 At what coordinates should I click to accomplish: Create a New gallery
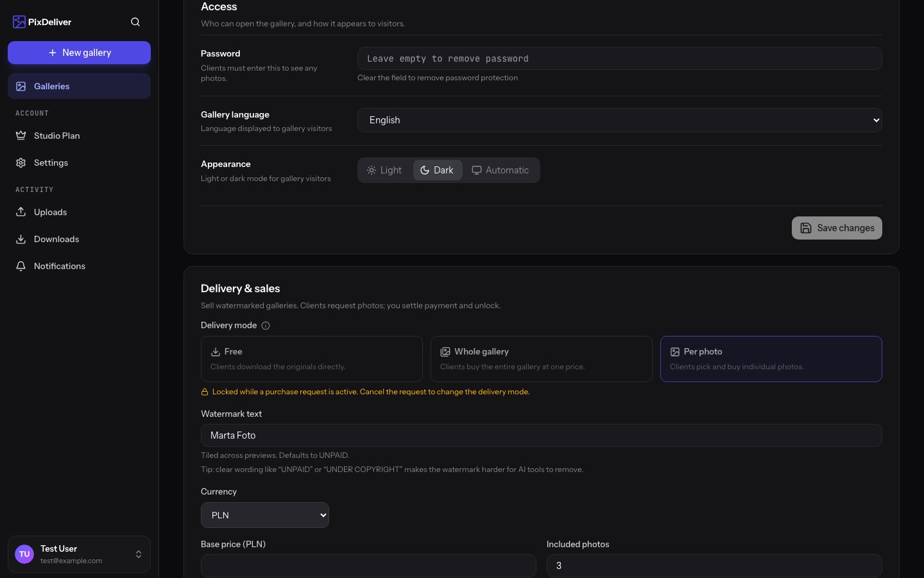pos(79,53)
